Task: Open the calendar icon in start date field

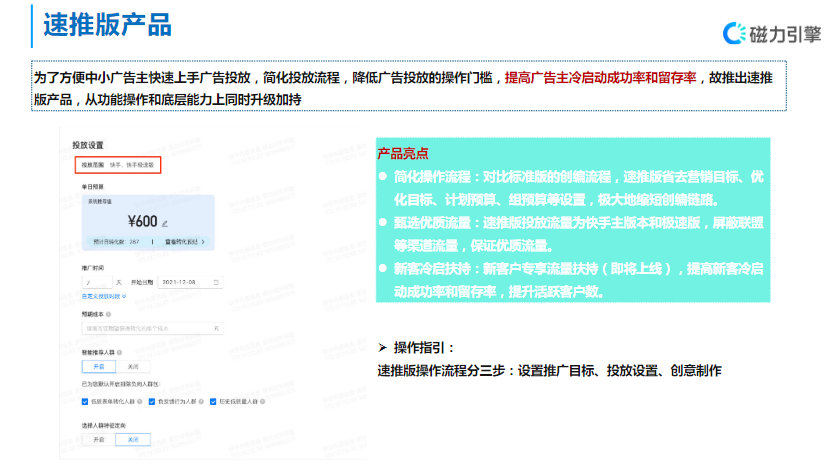Action: click(x=216, y=282)
